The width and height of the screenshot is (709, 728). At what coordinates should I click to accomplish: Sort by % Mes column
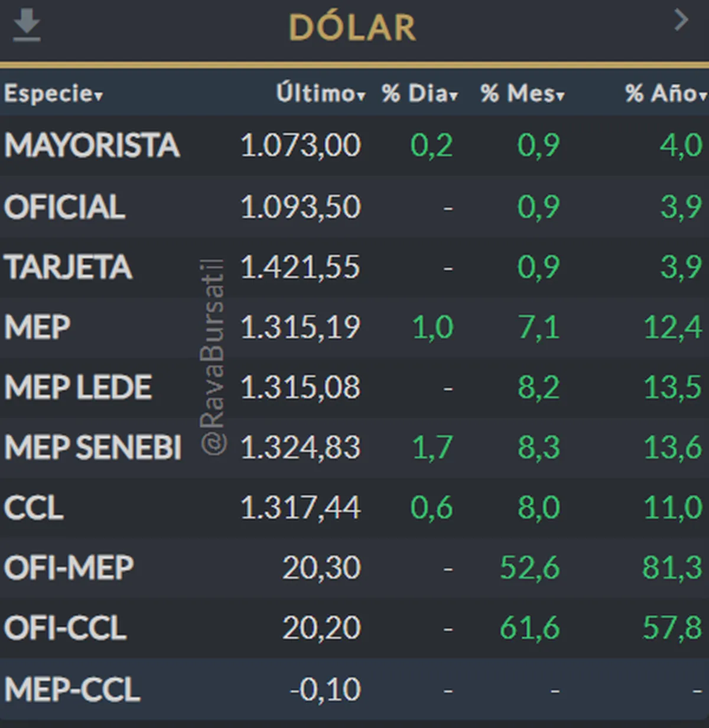click(523, 93)
